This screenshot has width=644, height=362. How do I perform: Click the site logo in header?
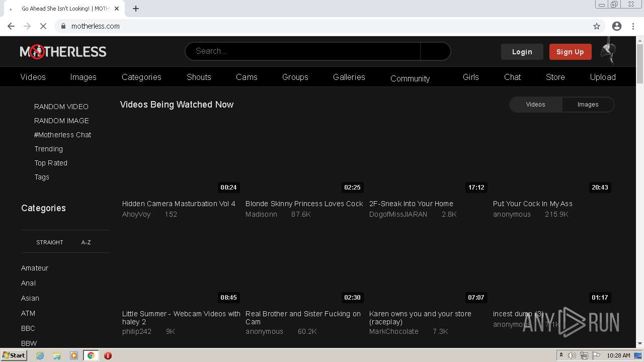[63, 51]
